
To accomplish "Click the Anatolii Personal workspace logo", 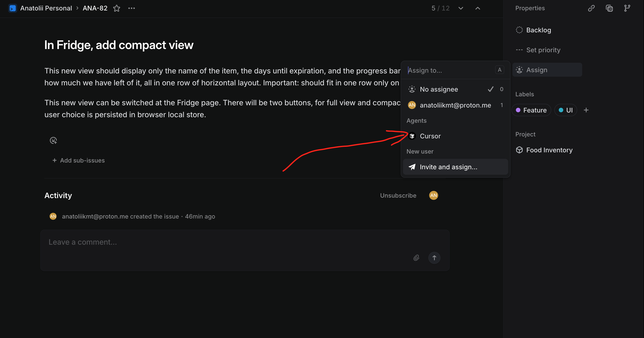I will click(x=12, y=8).
